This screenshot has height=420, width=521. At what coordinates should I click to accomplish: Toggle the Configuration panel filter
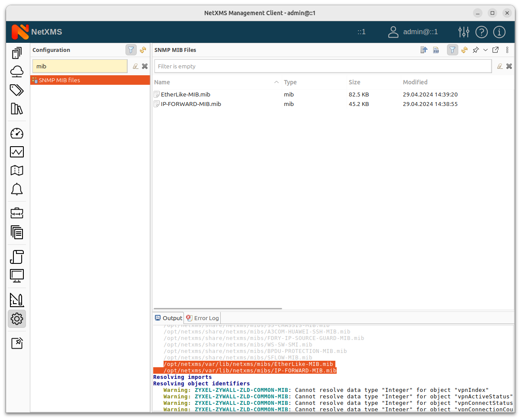point(131,50)
